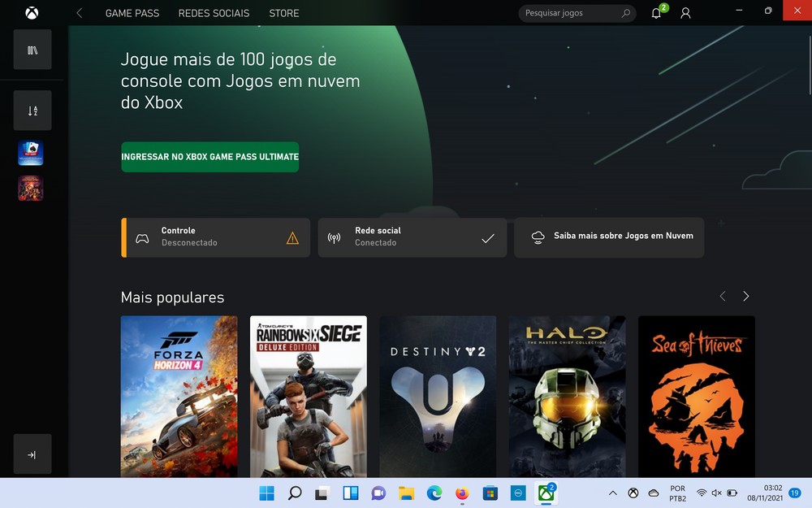Viewport: 812px width, 508px height.
Task: Click the gamepad icon in Controle card
Action: tap(142, 238)
